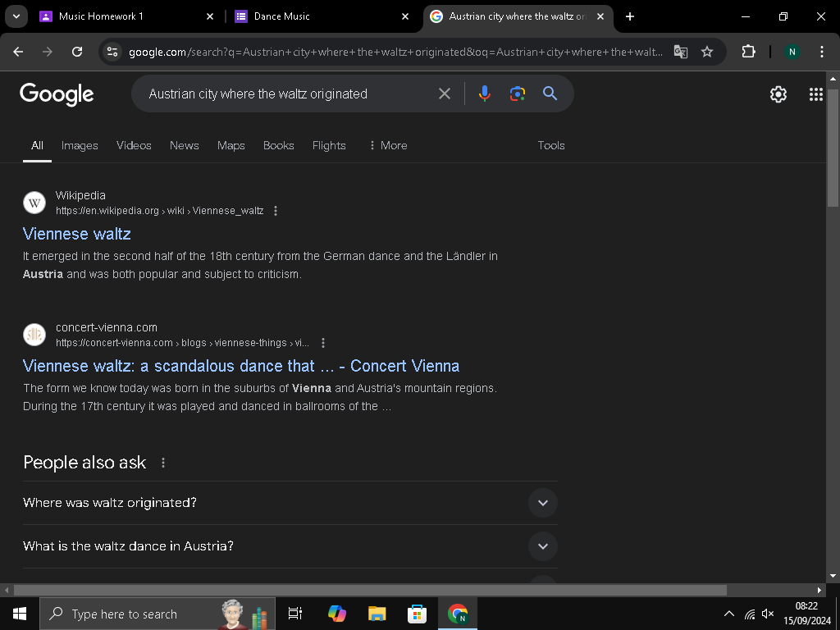Select the News search tab
The width and height of the screenshot is (840, 630).
(185, 145)
